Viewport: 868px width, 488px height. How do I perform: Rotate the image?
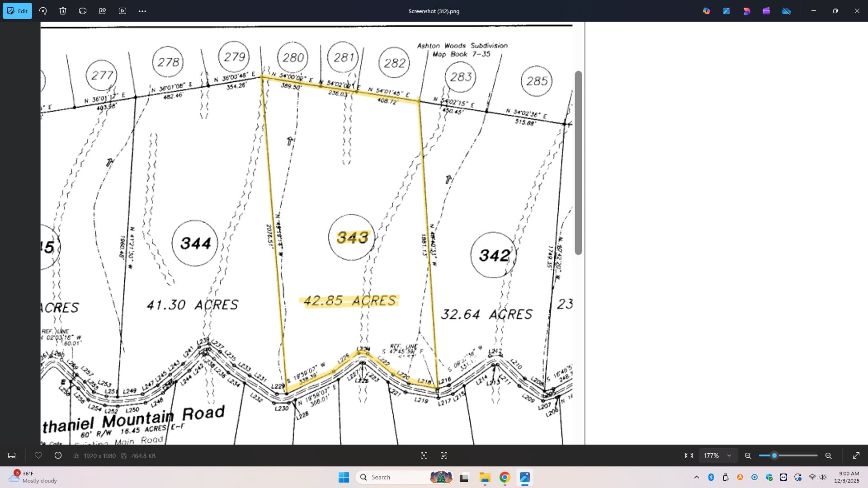click(x=43, y=11)
